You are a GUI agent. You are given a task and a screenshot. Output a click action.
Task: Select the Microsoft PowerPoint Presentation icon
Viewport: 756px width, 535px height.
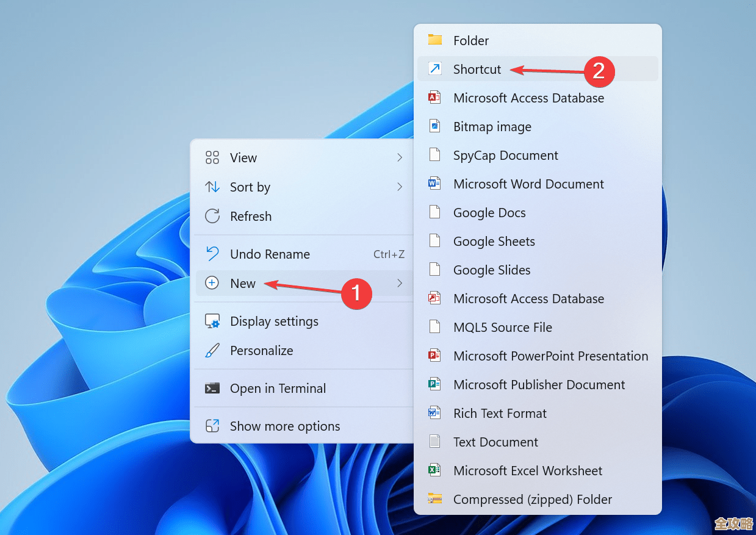coord(436,356)
